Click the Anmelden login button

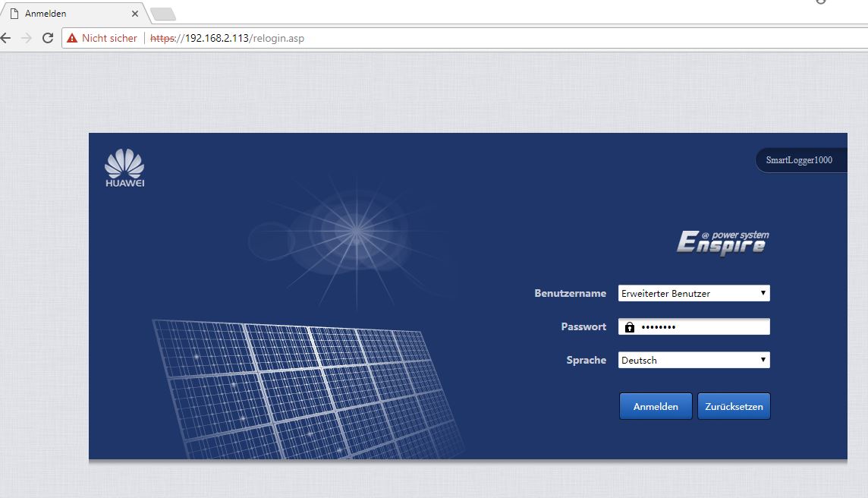pyautogui.click(x=656, y=406)
